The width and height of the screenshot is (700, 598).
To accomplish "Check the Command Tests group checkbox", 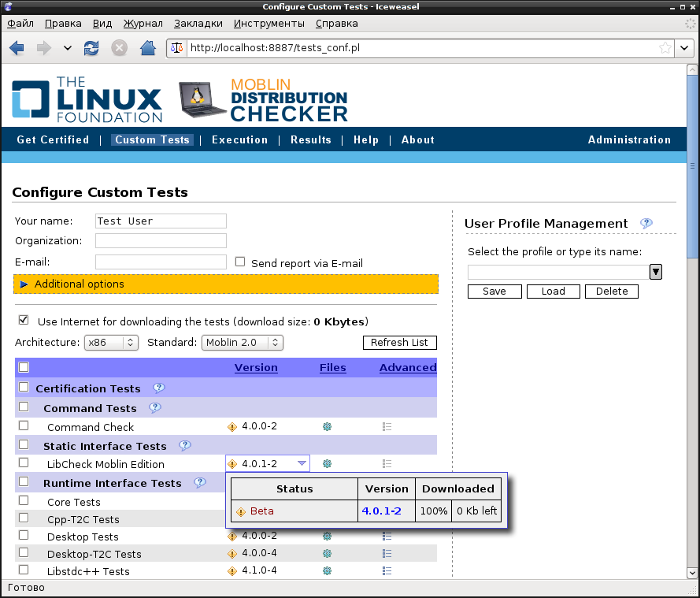I will click(24, 407).
